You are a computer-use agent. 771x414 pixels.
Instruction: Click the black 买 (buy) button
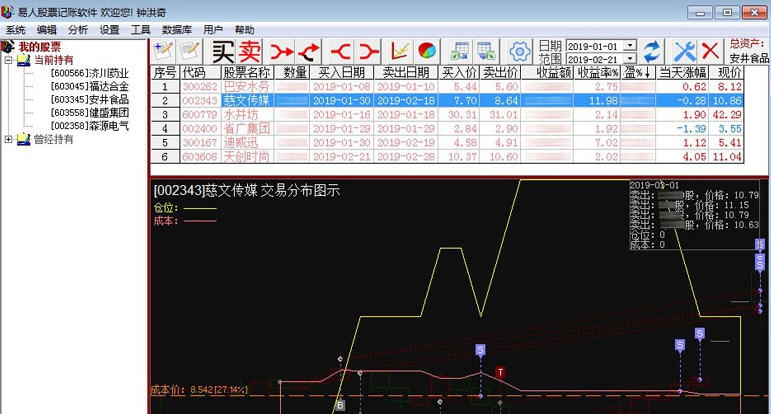tap(223, 52)
